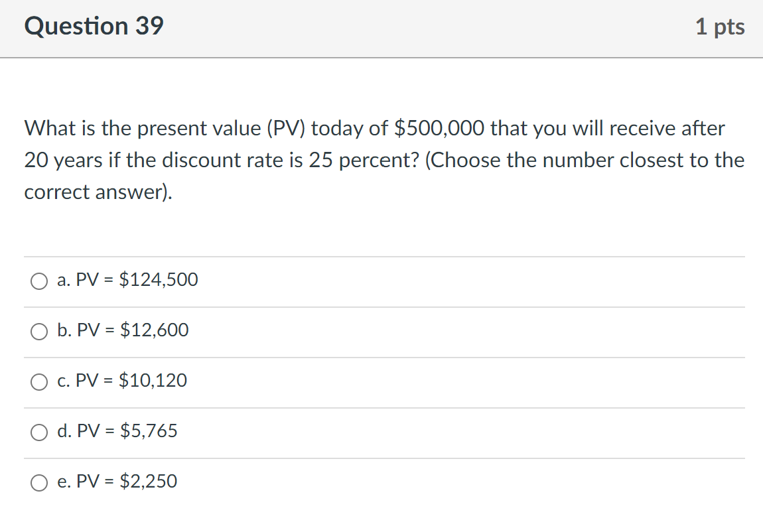Choose the PV = $12,600 option

[123, 330]
